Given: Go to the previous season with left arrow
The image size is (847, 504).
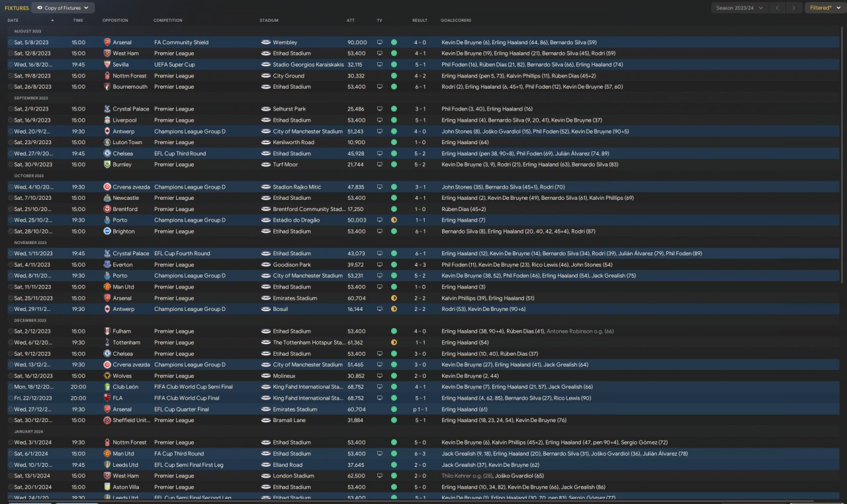Looking at the screenshot, I should click(x=778, y=8).
